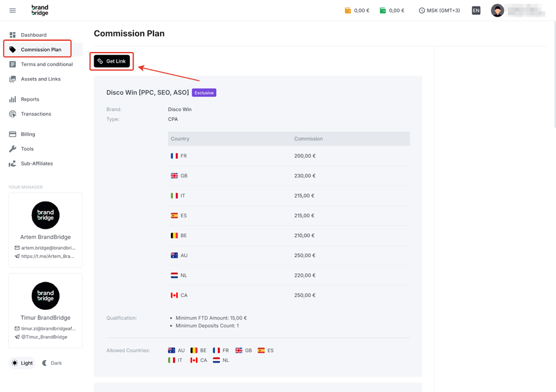This screenshot has height=392, width=556.
Task: Open the EN language selector
Action: tap(476, 11)
